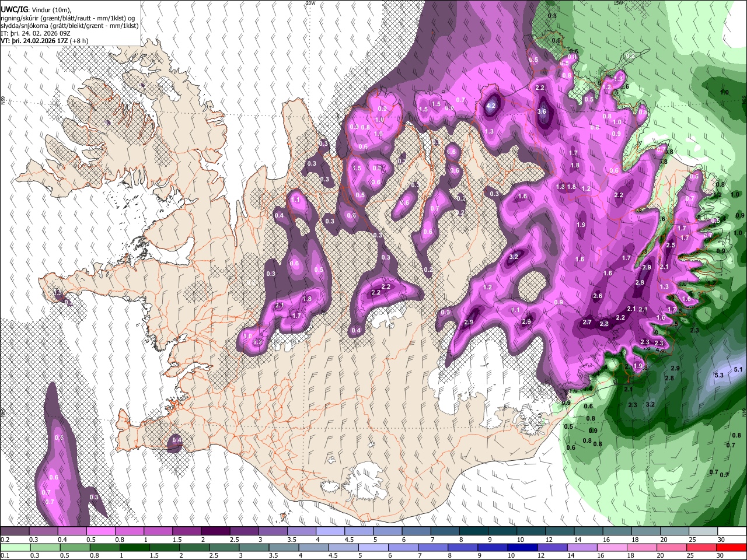Click the '2.6' value in the purple area
This screenshot has height=560, width=747.
tap(598, 296)
